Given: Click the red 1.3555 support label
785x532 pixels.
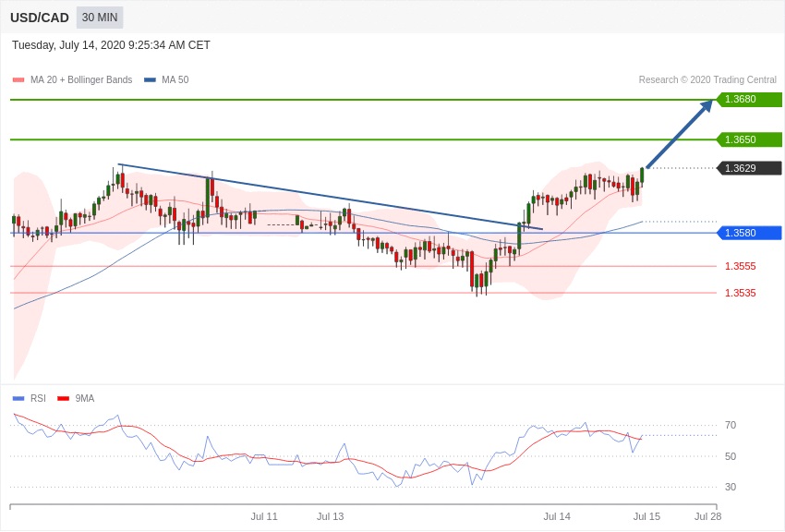Looking at the screenshot, I should pos(740,266).
